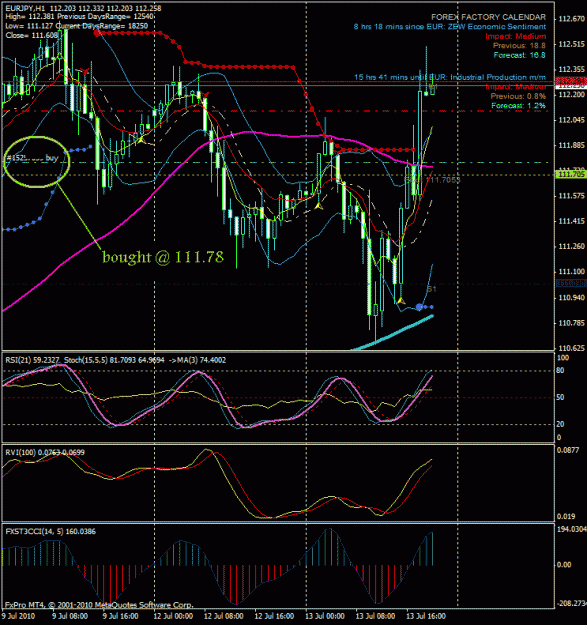Click the 112.670 price axis label
This screenshot has height=625, width=587.
[x=572, y=19]
